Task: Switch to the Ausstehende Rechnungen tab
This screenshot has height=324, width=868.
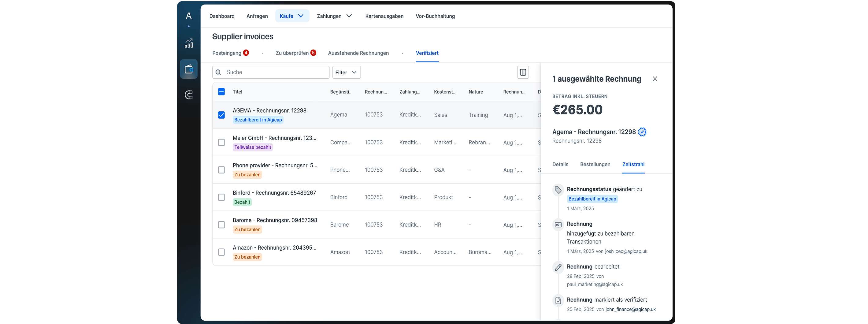Action: coord(358,53)
